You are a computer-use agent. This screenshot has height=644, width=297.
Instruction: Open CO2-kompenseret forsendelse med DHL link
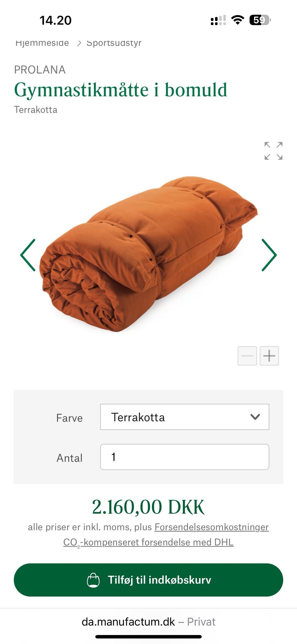click(x=148, y=542)
